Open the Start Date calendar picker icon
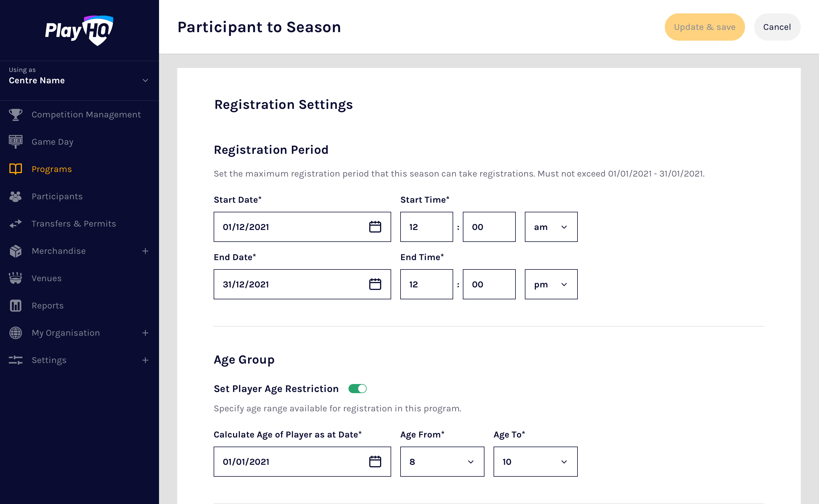 375,227
